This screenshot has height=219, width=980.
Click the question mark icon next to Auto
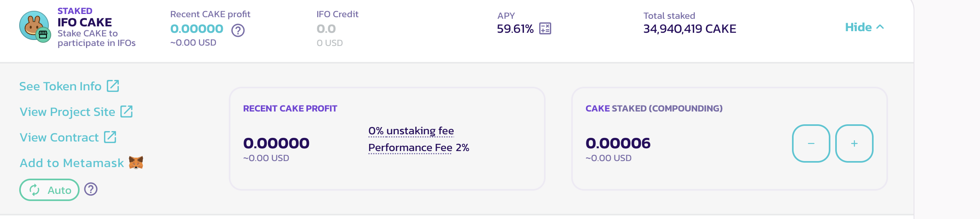point(91,189)
